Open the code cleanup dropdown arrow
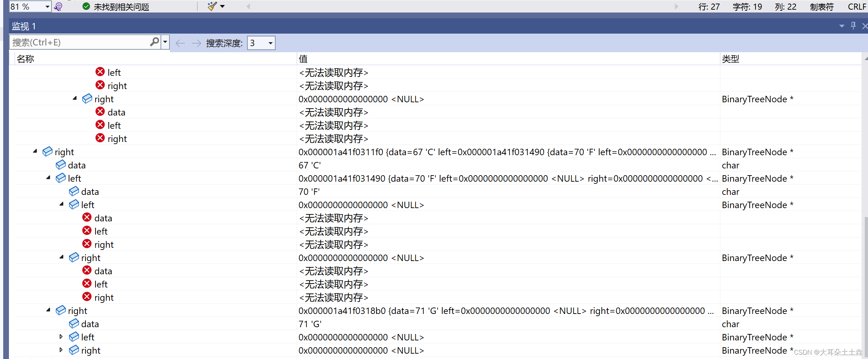 pyautogui.click(x=222, y=6)
